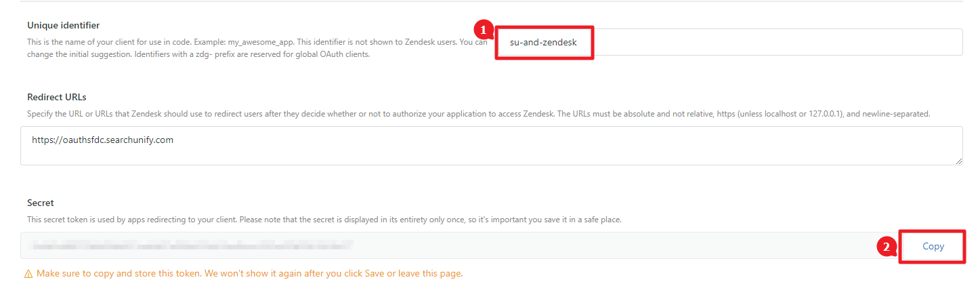Click the red numbered marker 1
This screenshot has width=980, height=286.
(482, 30)
